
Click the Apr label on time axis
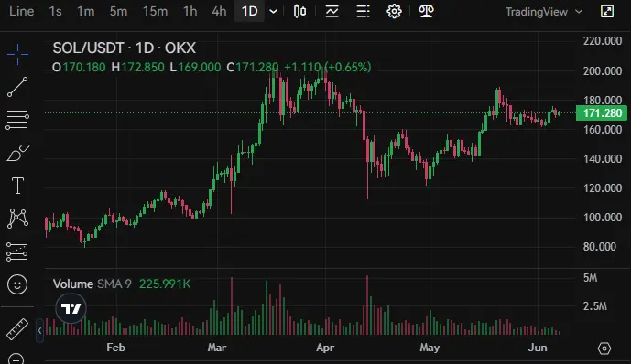click(x=325, y=348)
